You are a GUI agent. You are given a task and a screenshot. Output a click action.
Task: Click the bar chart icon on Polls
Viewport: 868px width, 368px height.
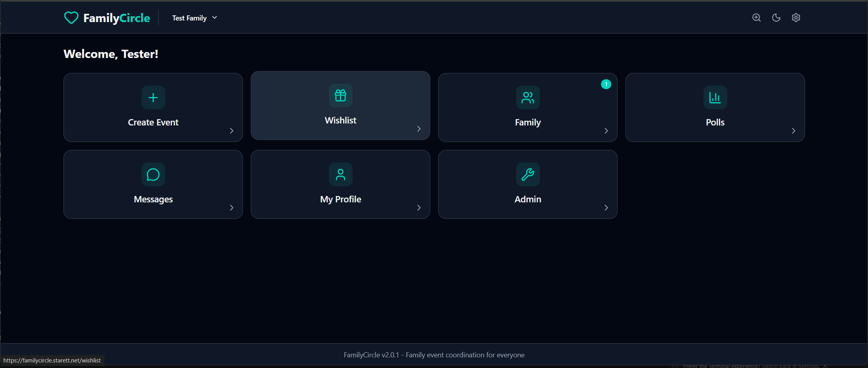click(715, 97)
